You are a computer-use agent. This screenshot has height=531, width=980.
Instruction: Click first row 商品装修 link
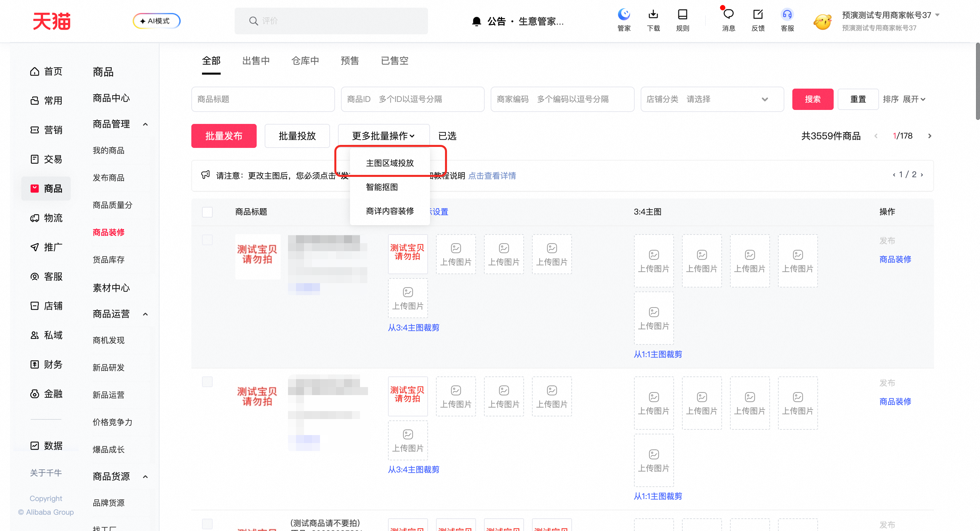[x=895, y=259]
